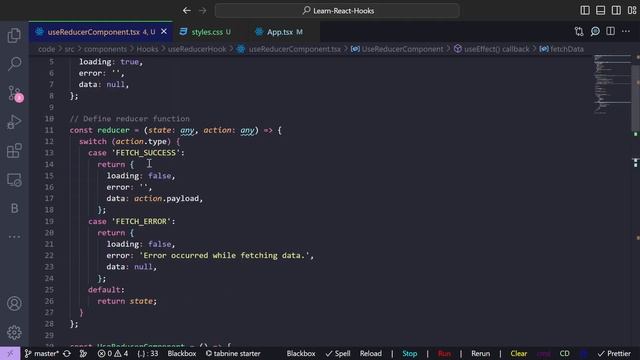The image size is (640, 360).
Task: Place cursor on 'FETCH_SUCCESS' case string
Action: point(146,153)
